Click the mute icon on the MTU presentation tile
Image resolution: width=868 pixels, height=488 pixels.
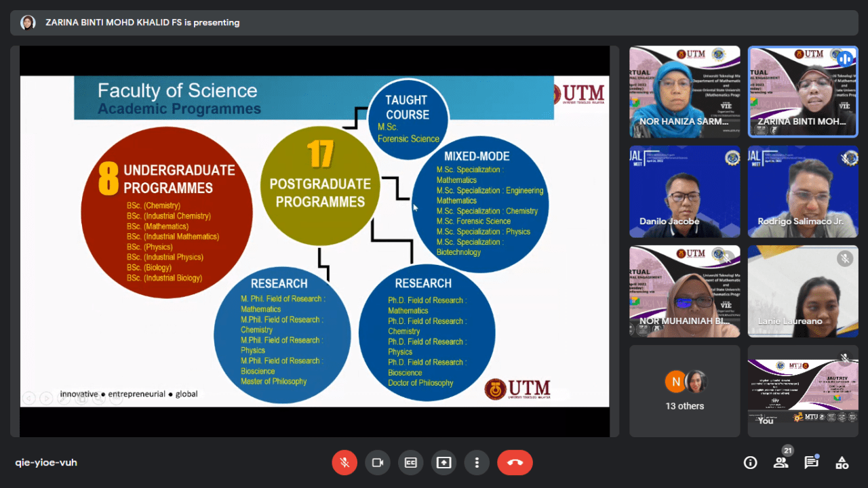coord(844,358)
